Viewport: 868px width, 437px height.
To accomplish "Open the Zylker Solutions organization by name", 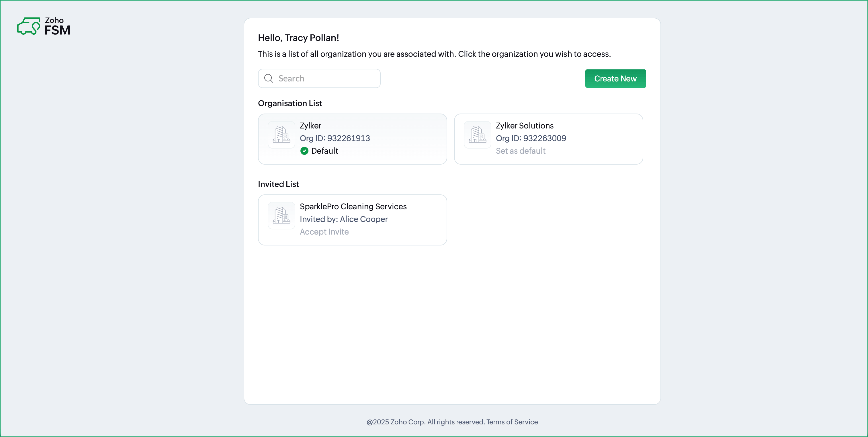I will 525,126.
